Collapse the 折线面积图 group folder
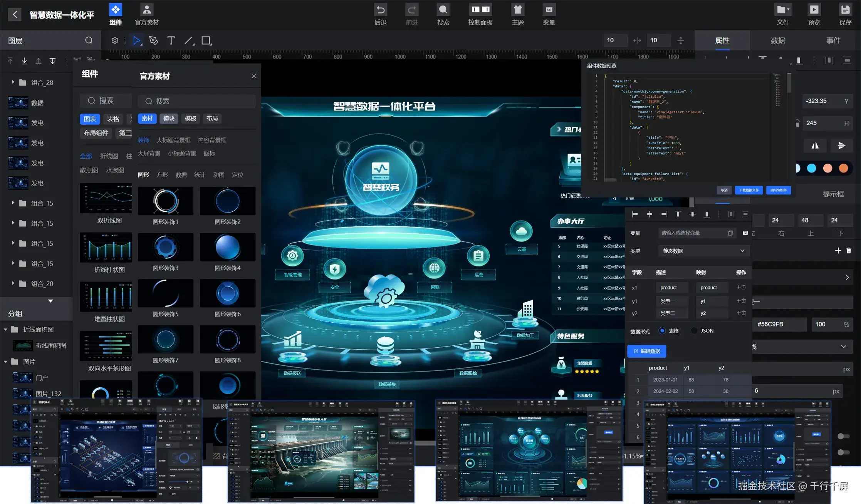This screenshot has height=504, width=861. (x=5, y=329)
